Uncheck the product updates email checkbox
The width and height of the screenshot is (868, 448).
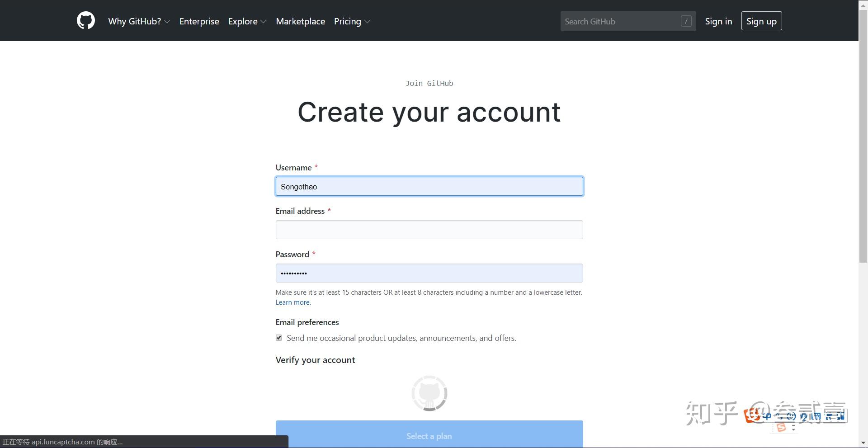pos(279,338)
